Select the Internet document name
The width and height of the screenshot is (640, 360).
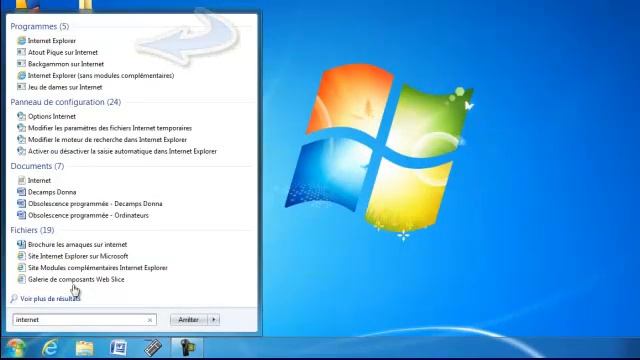click(39, 180)
